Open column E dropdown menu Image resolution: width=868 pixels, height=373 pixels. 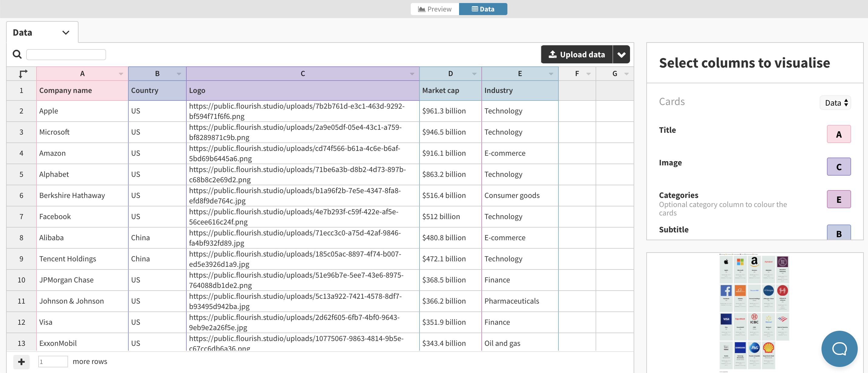click(551, 74)
